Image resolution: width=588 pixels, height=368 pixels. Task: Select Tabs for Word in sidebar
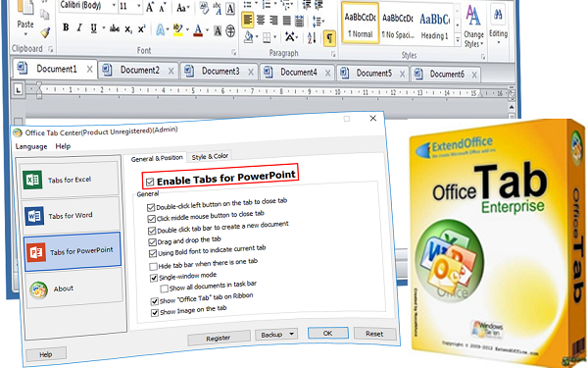[71, 216]
